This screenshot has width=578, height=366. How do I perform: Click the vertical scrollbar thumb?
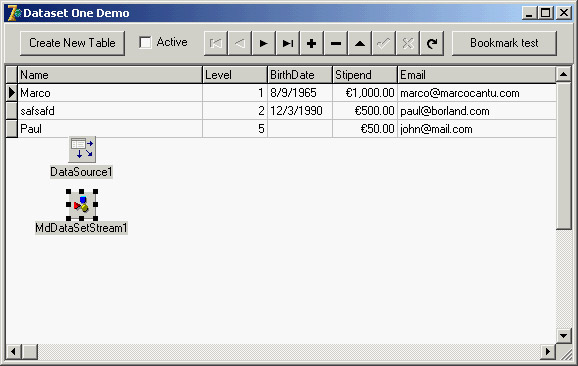pyautogui.click(x=564, y=156)
